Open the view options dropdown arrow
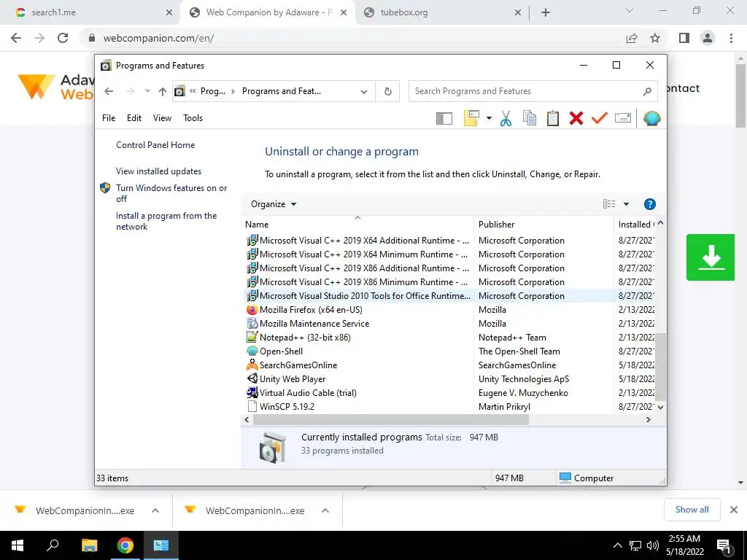The height and width of the screenshot is (560, 747). click(626, 204)
